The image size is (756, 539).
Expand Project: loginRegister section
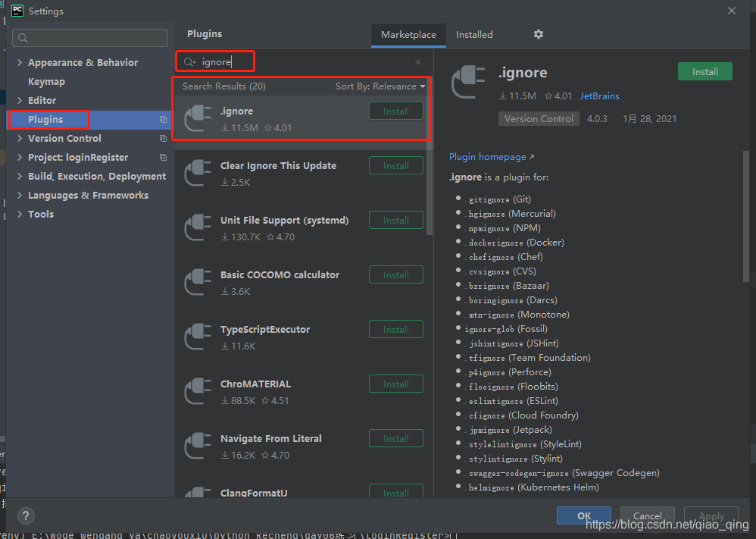tap(20, 158)
